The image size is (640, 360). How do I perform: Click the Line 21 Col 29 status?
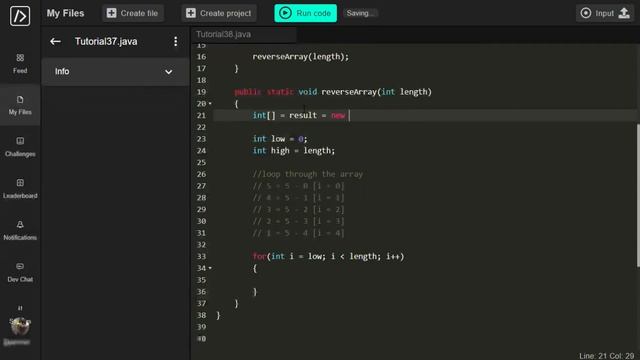coord(606,356)
